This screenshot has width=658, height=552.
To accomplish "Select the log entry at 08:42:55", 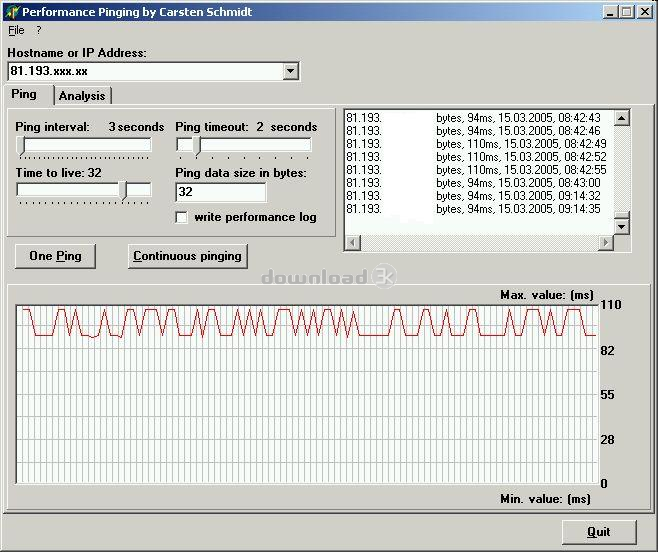I will [x=476, y=170].
